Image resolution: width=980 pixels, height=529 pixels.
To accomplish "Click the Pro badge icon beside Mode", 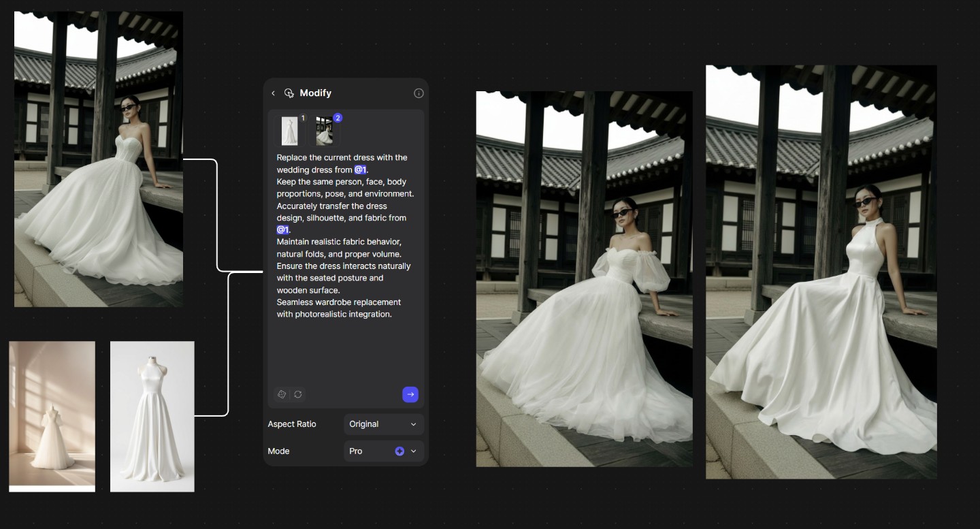I will pyautogui.click(x=399, y=451).
